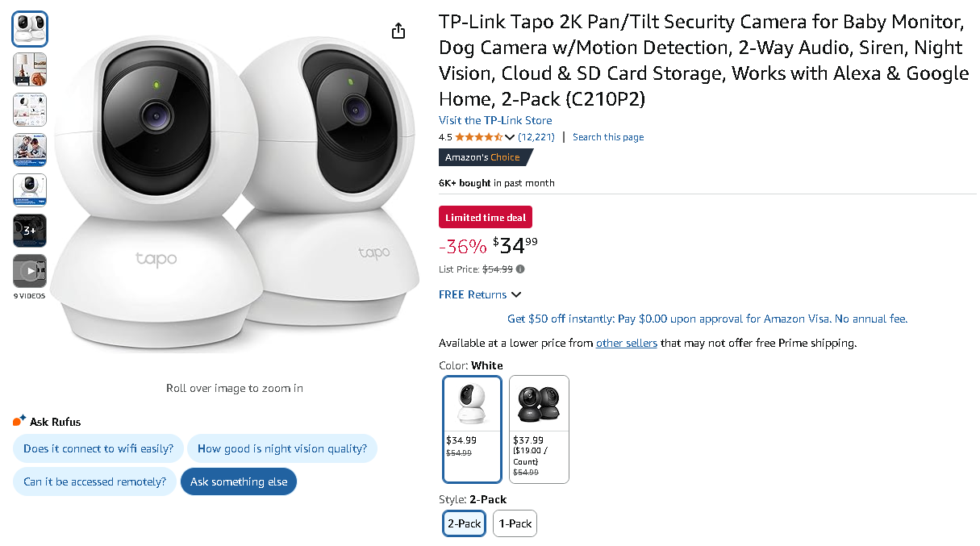Screen dimensions: 980x546
Task: Open the other sellers link
Action: (x=626, y=343)
